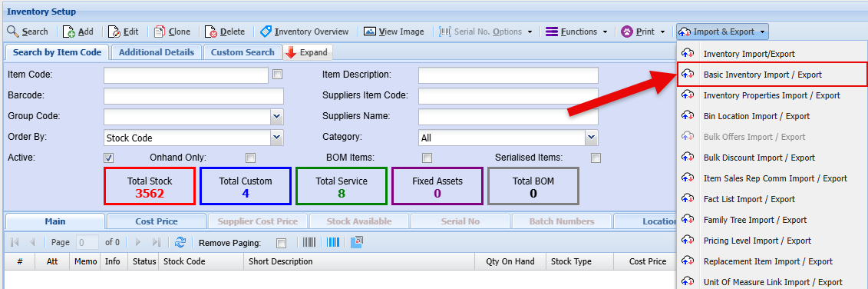Image resolution: width=868 pixels, height=289 pixels.
Task: Click the Total Custom 4 box
Action: 246,187
